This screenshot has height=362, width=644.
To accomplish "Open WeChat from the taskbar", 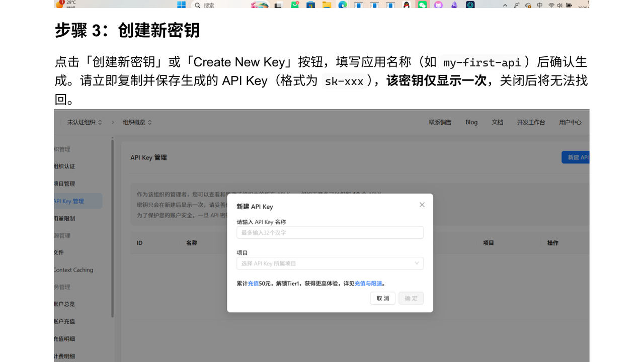I will pyautogui.click(x=423, y=4).
